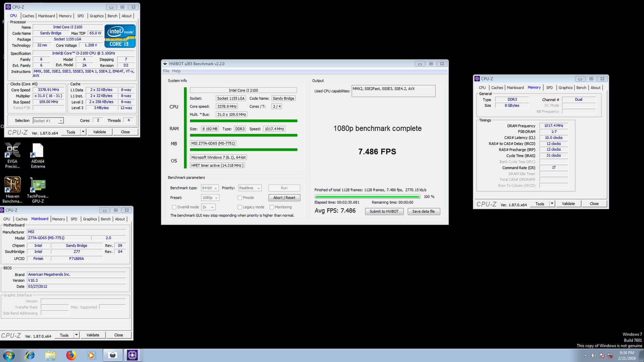This screenshot has width=644, height=362.
Task: Launch Firefox from the taskbar
Action: (71, 355)
